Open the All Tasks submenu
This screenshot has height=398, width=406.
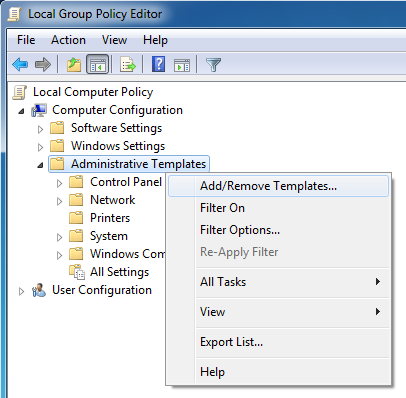coord(278,282)
